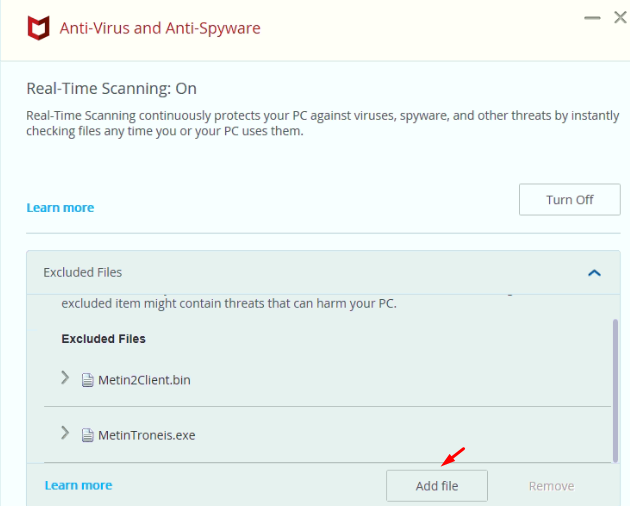The width and height of the screenshot is (630, 506).
Task: Open Learn more link under Real-Time Scanning
Action: click(60, 208)
